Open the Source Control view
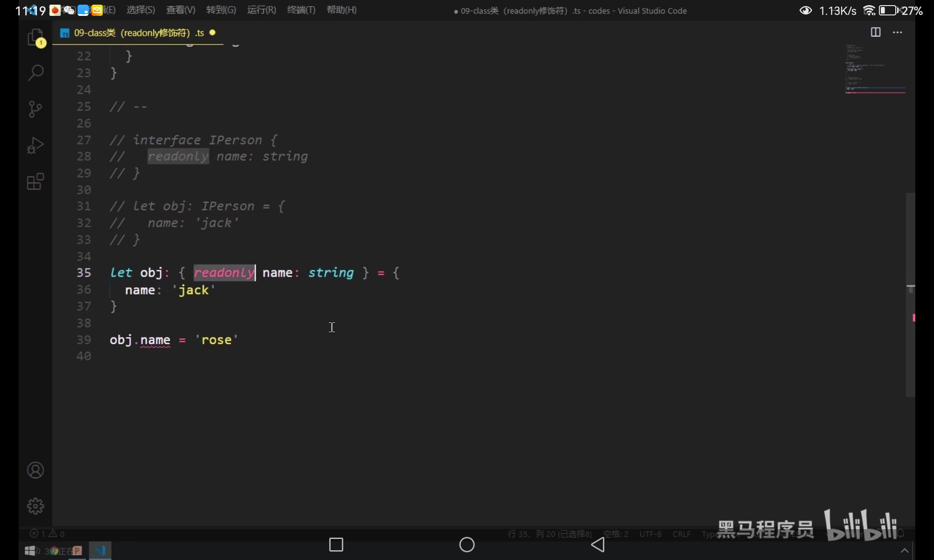The width and height of the screenshot is (934, 560). pyautogui.click(x=35, y=109)
